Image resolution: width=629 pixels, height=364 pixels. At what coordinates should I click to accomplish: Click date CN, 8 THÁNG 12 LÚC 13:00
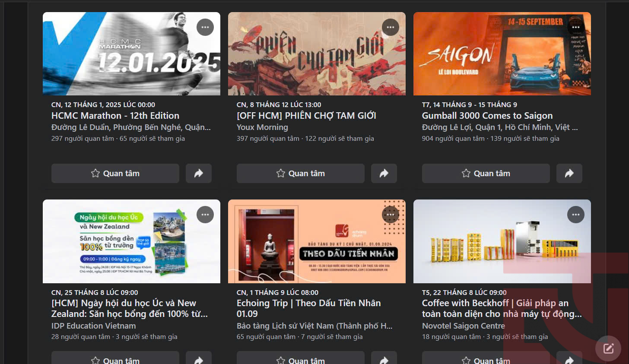[x=279, y=104]
